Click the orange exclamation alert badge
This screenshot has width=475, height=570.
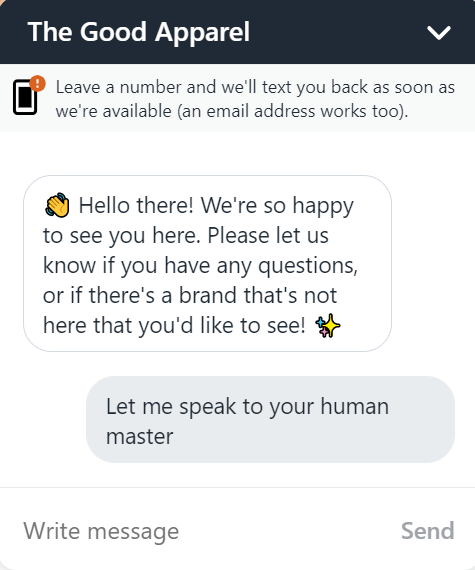point(37,83)
